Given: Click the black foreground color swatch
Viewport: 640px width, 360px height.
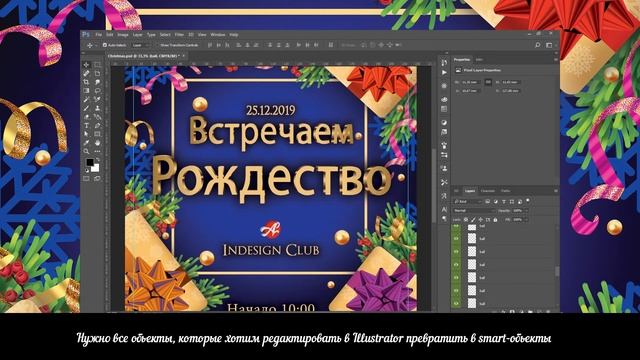Looking at the screenshot, I should 89,162.
